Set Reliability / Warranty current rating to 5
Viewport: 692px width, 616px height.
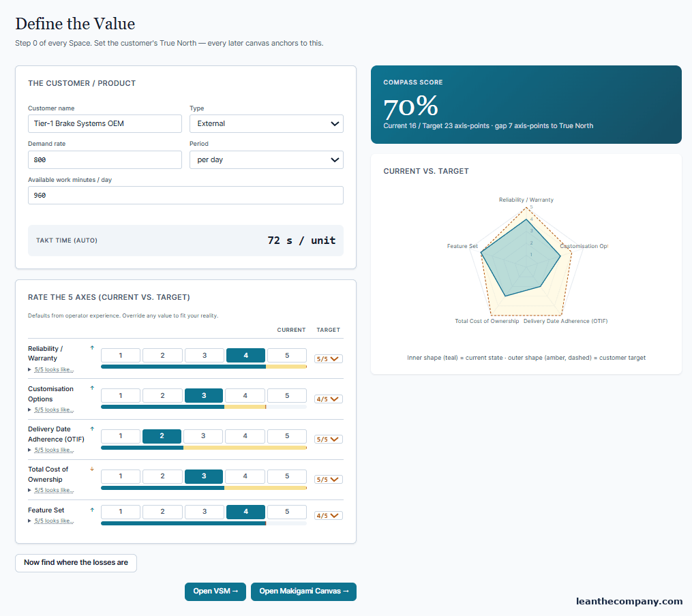287,356
